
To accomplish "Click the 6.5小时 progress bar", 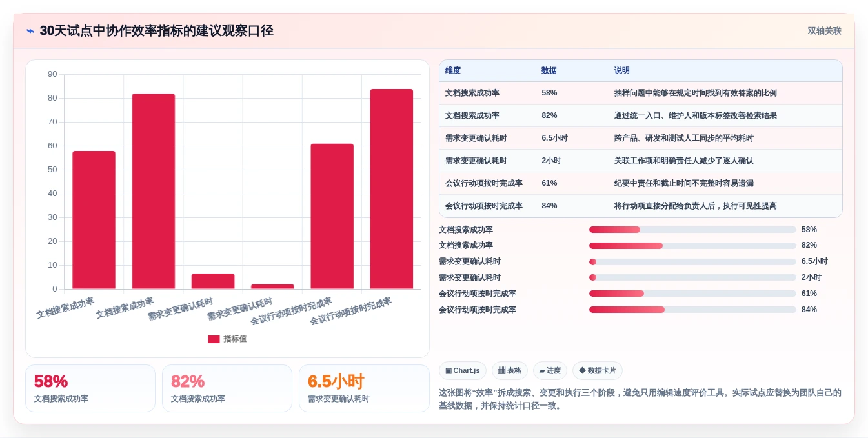I will tap(692, 262).
